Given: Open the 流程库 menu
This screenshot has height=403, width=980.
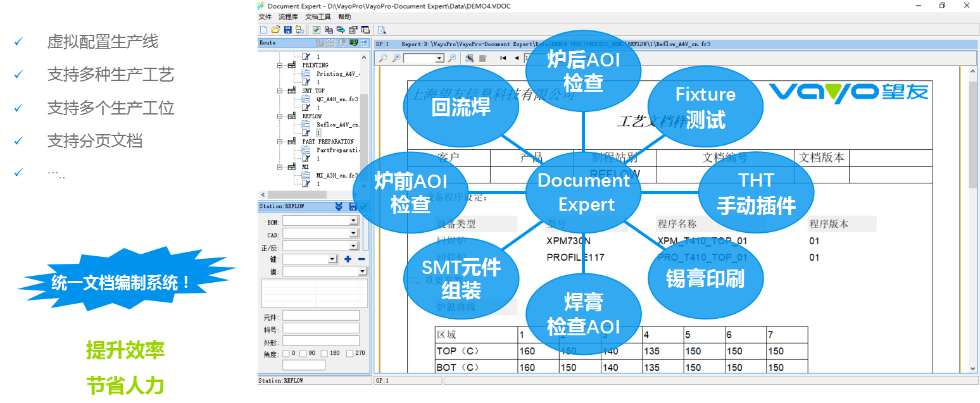Looking at the screenshot, I should click(288, 17).
